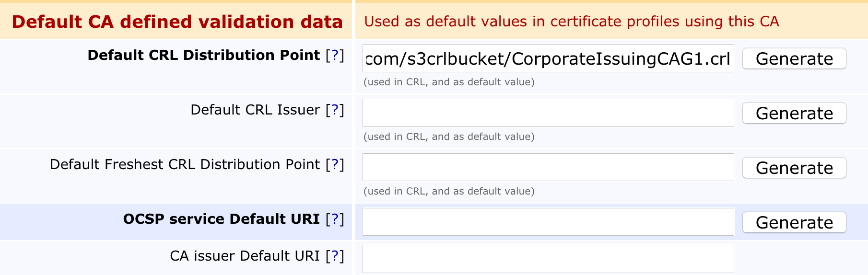Click the hint text below Default CRL Issuer field
Screen dimensions: 868x275
pos(448,137)
